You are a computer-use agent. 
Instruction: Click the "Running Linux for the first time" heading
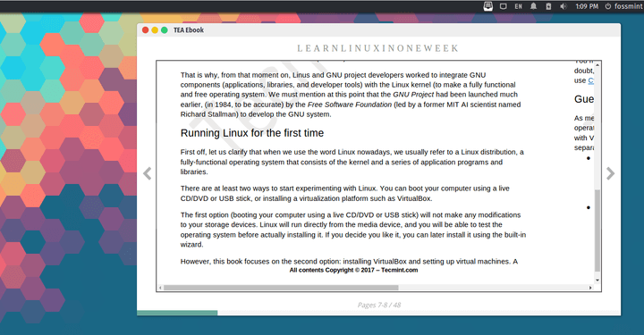252,133
